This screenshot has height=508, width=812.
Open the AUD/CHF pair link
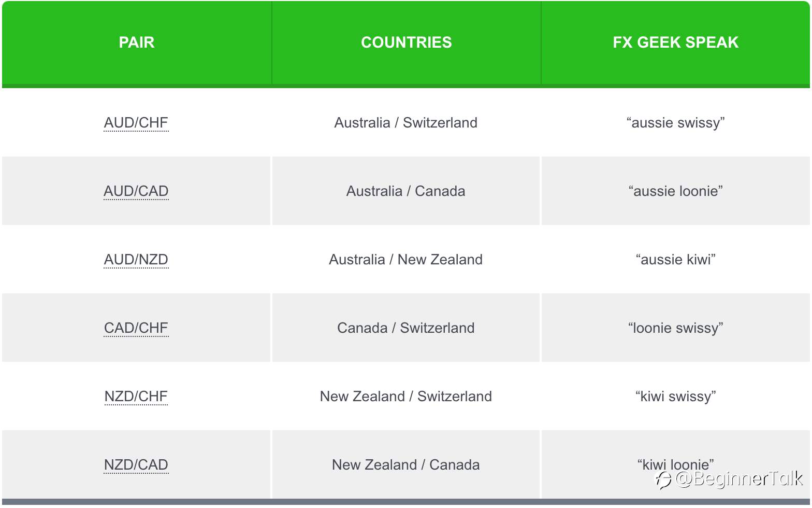(x=136, y=123)
